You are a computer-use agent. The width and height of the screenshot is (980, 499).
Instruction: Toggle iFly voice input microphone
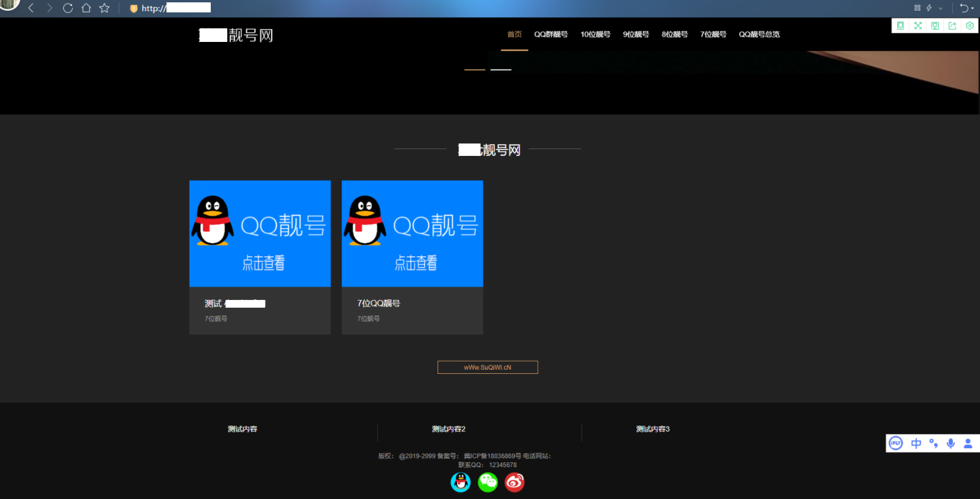tap(950, 443)
